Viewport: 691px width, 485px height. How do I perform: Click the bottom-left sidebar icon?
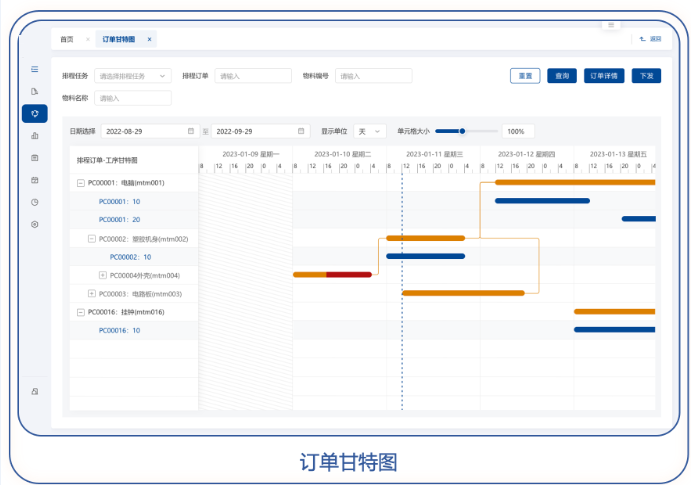pyautogui.click(x=34, y=391)
